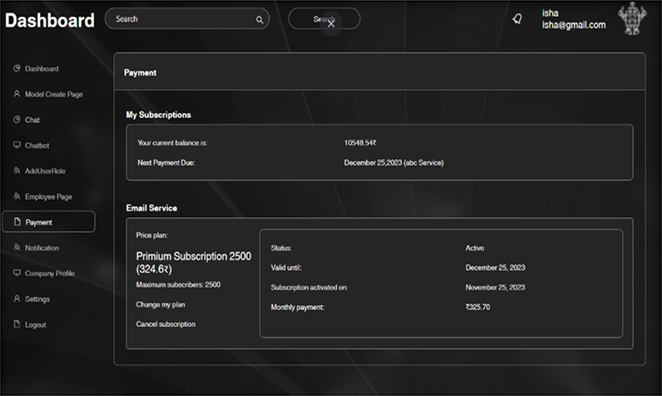Click Maximum subscribers: 2500 text
Screen dimensions: 662x396
(178, 285)
